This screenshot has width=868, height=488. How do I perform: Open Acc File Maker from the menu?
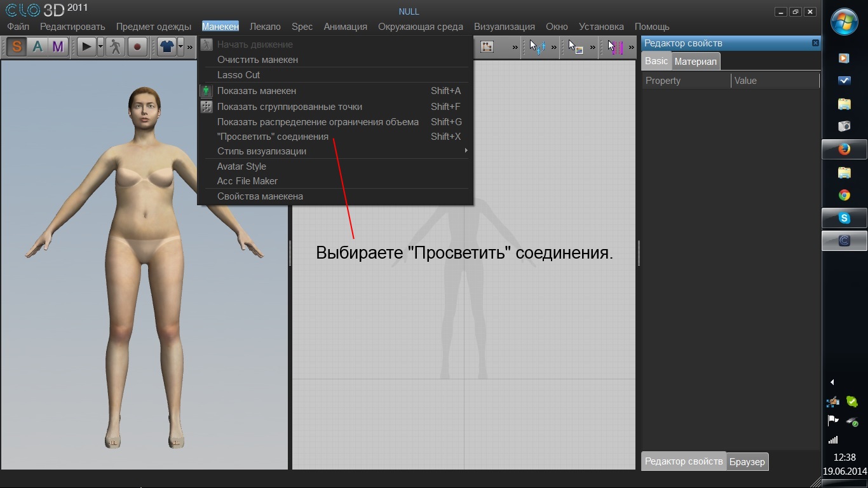point(335,181)
